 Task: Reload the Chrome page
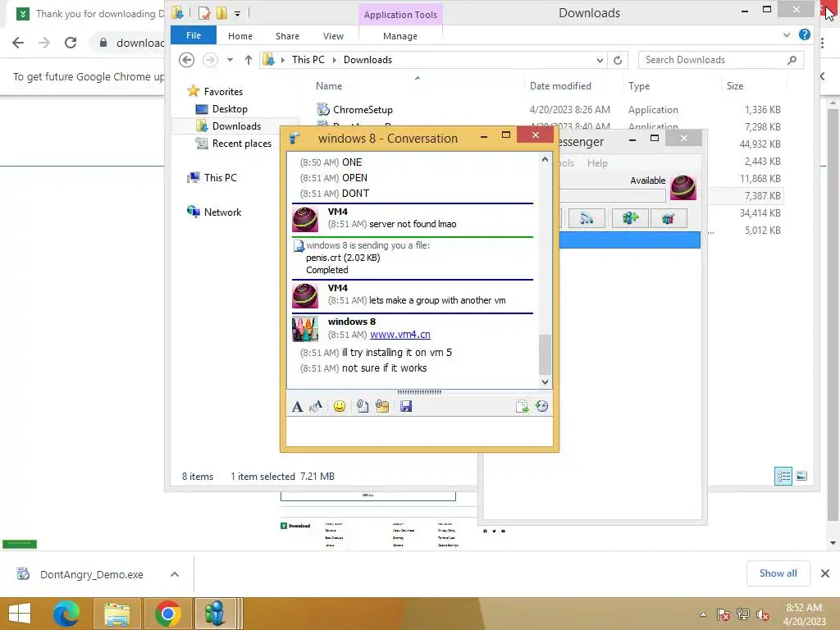click(71, 43)
